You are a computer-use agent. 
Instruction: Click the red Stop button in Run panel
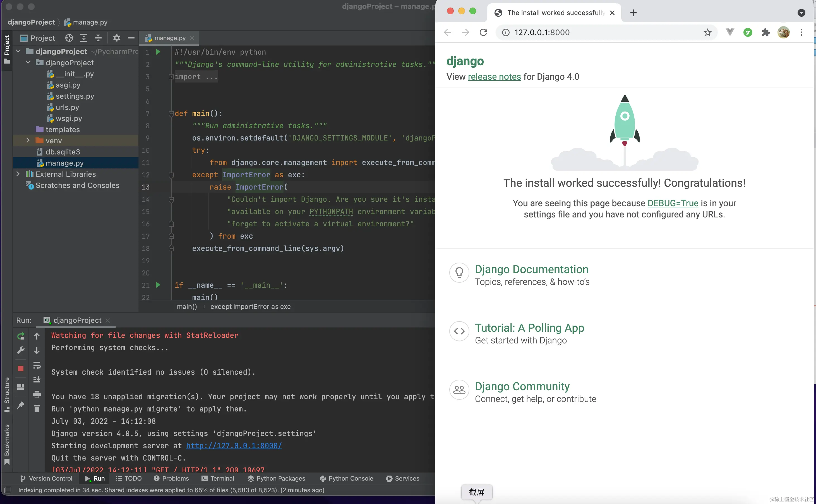tap(21, 368)
